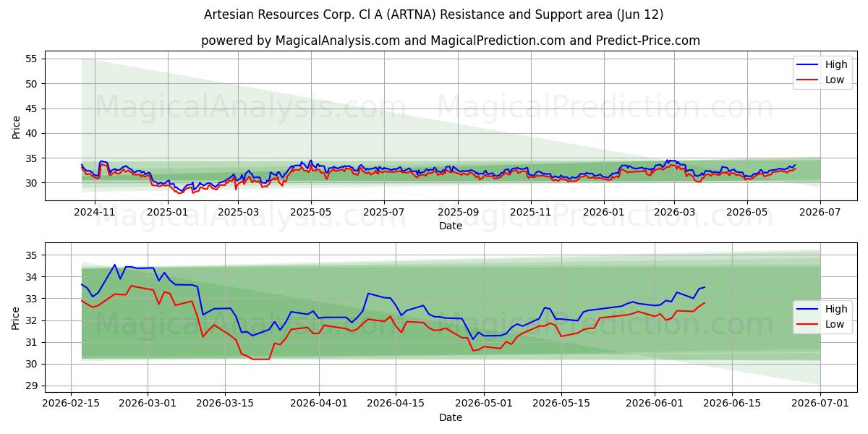Screen dimensions: 868x434
Task: Click 'Low' in the bottom chart legend
Action: pyautogui.click(x=835, y=324)
